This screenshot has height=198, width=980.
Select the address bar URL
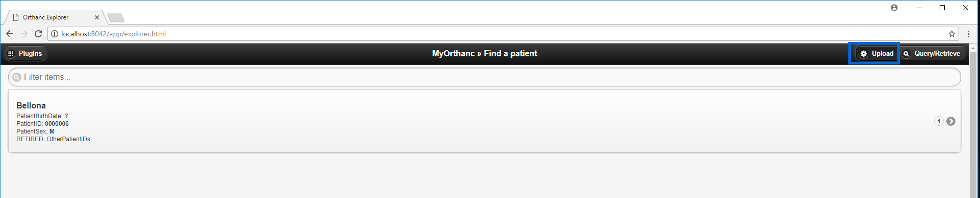[x=113, y=34]
